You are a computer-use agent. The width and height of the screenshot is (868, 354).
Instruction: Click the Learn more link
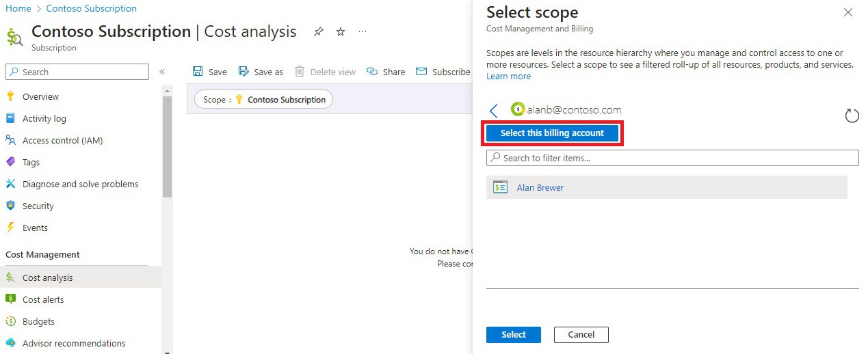coord(508,76)
